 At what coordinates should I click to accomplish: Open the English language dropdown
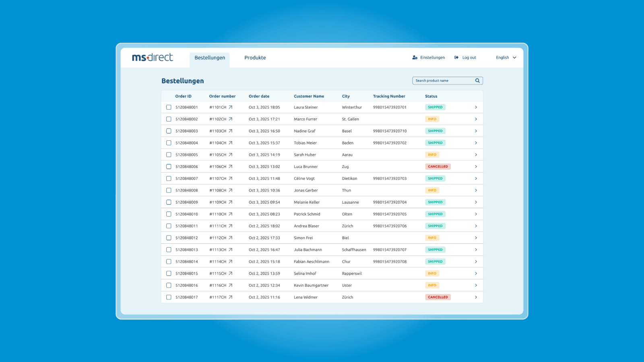506,58
